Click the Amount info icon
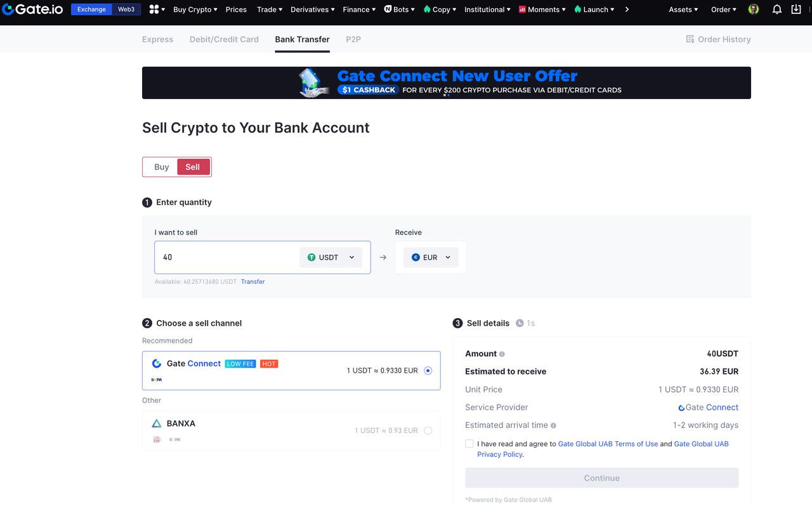 (x=502, y=354)
